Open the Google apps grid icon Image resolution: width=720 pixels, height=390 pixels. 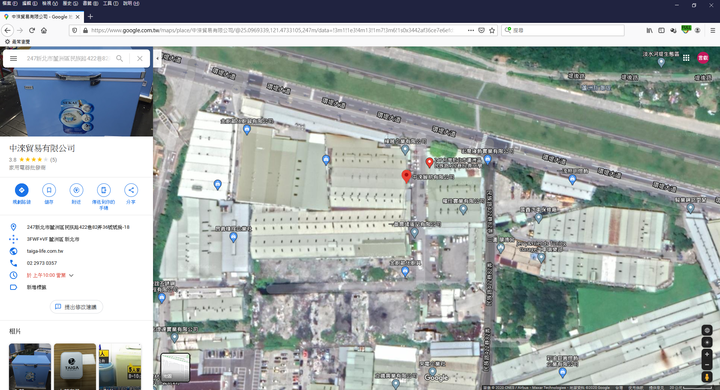coord(686,57)
